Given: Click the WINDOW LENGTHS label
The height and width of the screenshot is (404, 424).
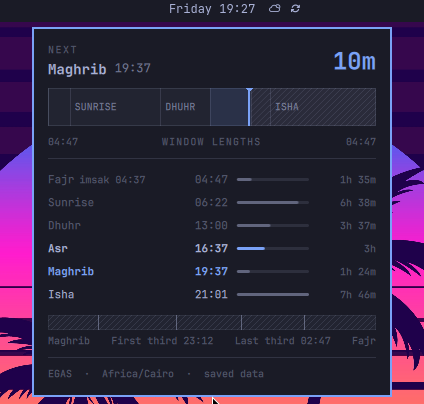Looking at the screenshot, I should tap(211, 142).
